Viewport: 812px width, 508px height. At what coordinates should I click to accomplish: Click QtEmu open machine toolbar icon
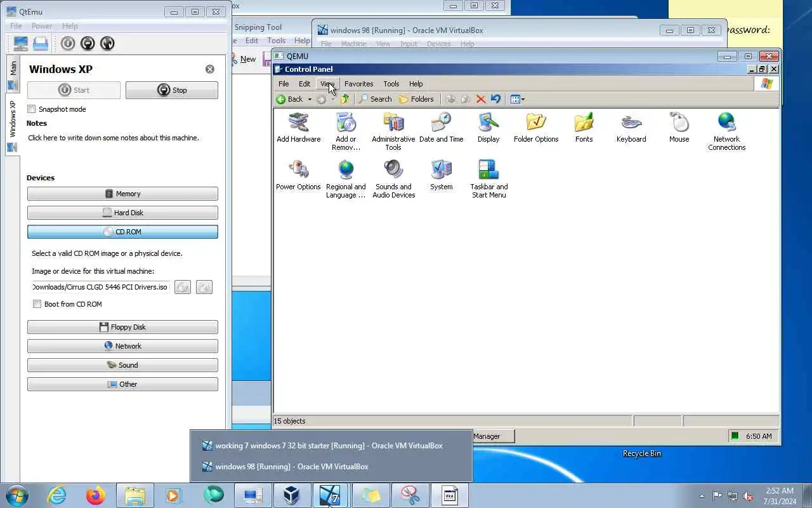tap(41, 43)
